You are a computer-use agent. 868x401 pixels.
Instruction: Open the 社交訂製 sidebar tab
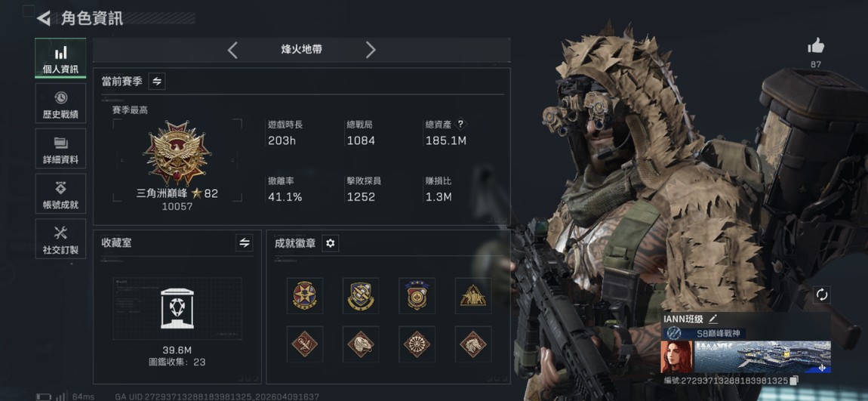point(61,239)
